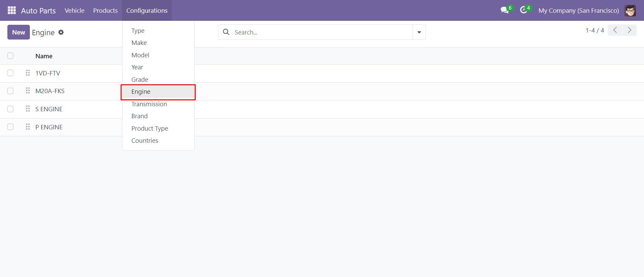Click drag handle for M20A-FKS row

click(x=28, y=91)
